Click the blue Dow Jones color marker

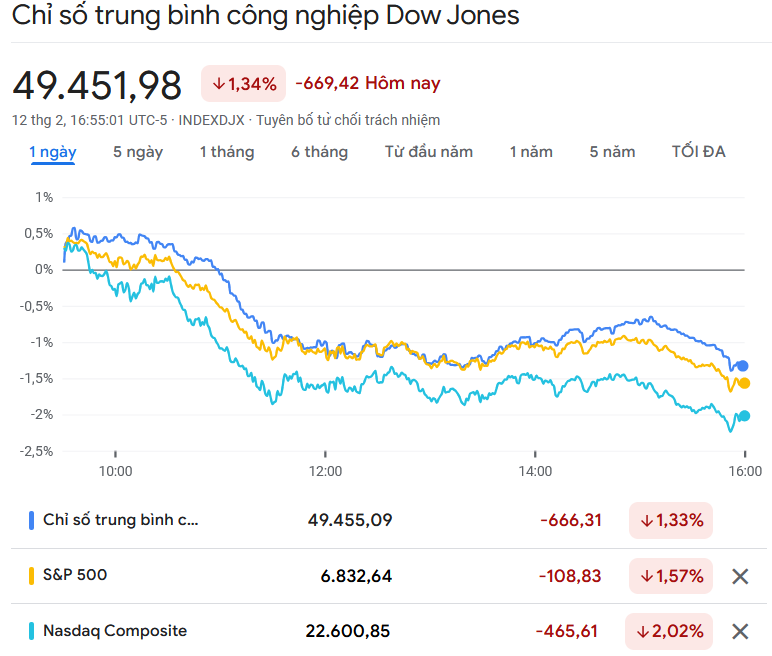coord(33,520)
